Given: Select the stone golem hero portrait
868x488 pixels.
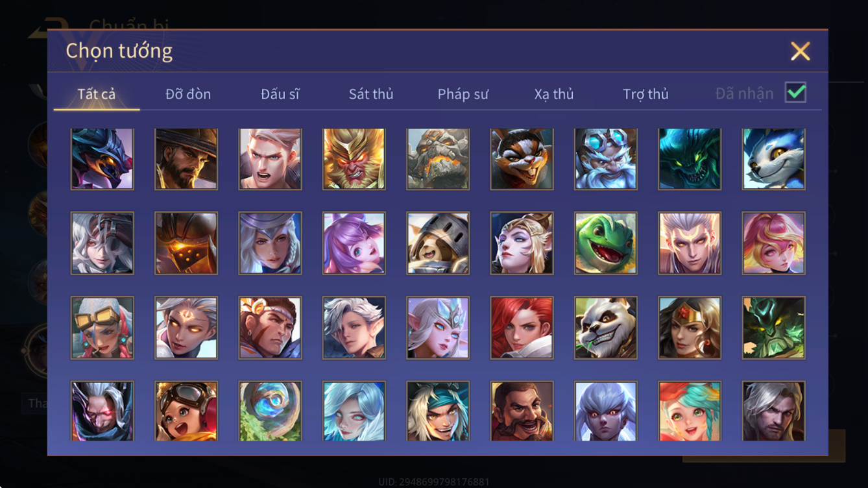Looking at the screenshot, I should coord(438,159).
